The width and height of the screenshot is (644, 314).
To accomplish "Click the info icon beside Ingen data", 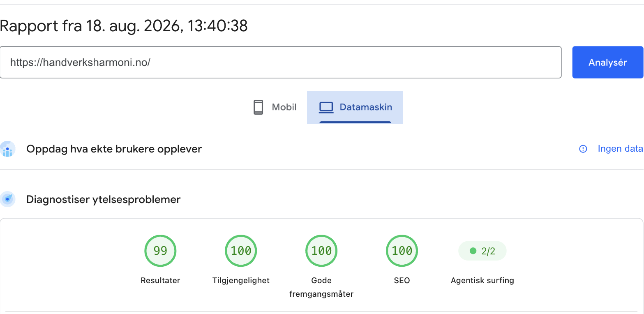I will tap(583, 149).
